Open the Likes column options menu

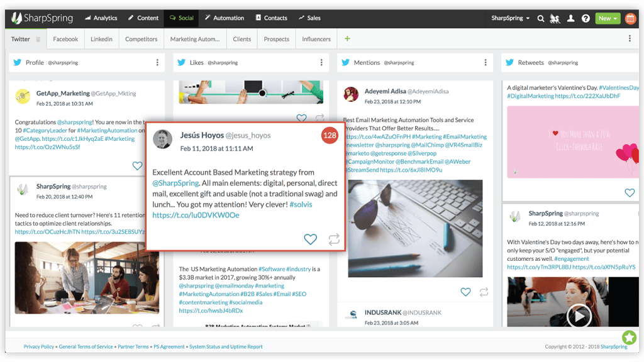321,62
